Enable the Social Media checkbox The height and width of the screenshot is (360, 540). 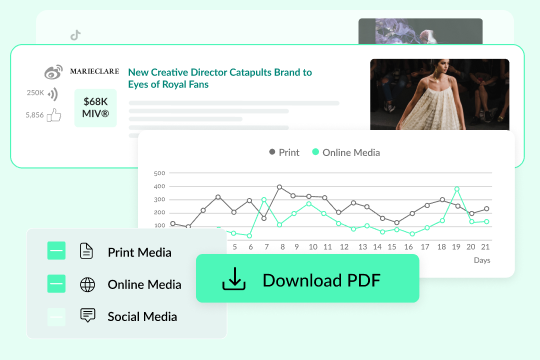[x=56, y=317]
